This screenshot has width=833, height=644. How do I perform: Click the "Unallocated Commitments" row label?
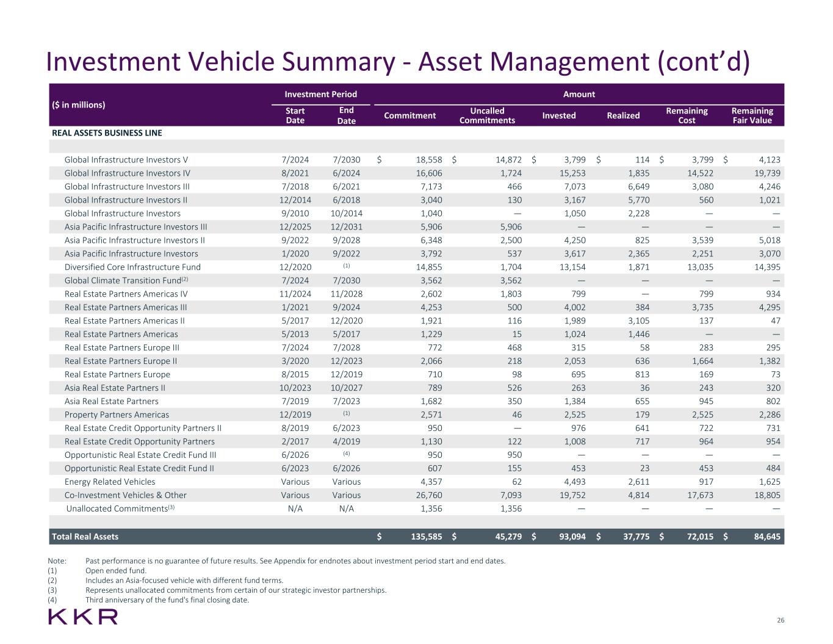pos(120,509)
